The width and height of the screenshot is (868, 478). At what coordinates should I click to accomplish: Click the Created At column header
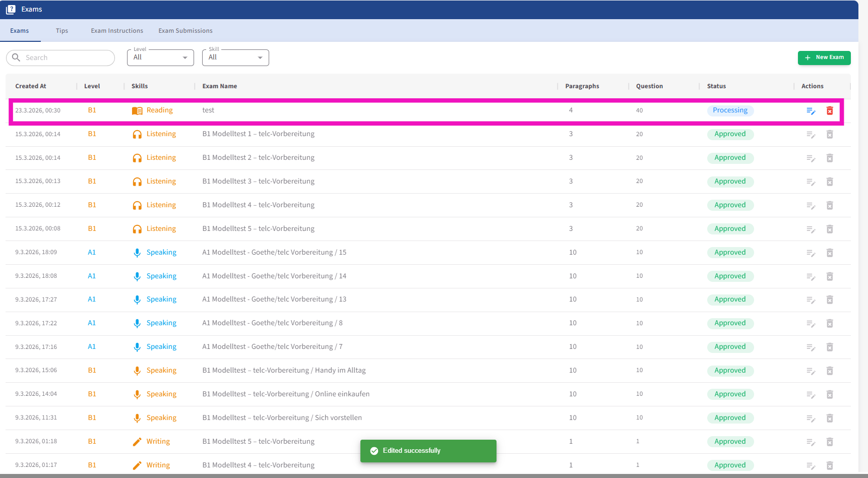point(31,86)
